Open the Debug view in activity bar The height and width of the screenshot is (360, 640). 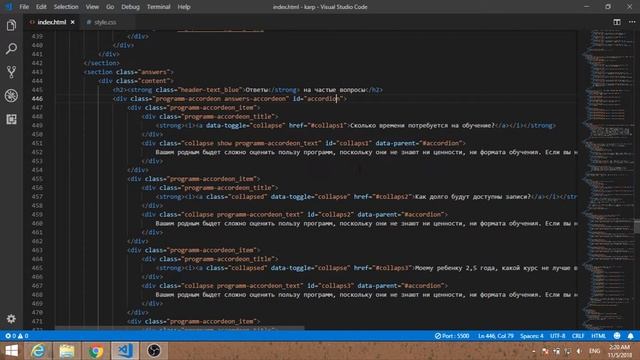click(11, 96)
